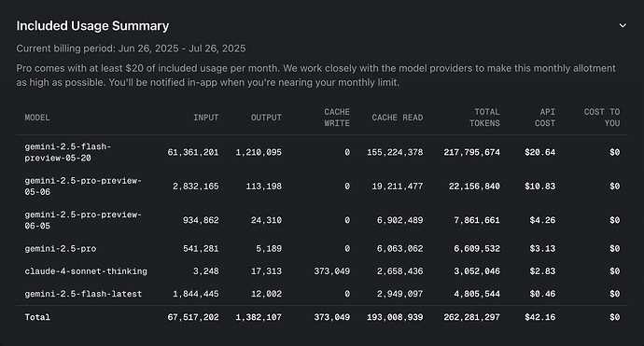Click the Included Usage Summary heading
The width and height of the screenshot is (644, 346).
(x=92, y=26)
